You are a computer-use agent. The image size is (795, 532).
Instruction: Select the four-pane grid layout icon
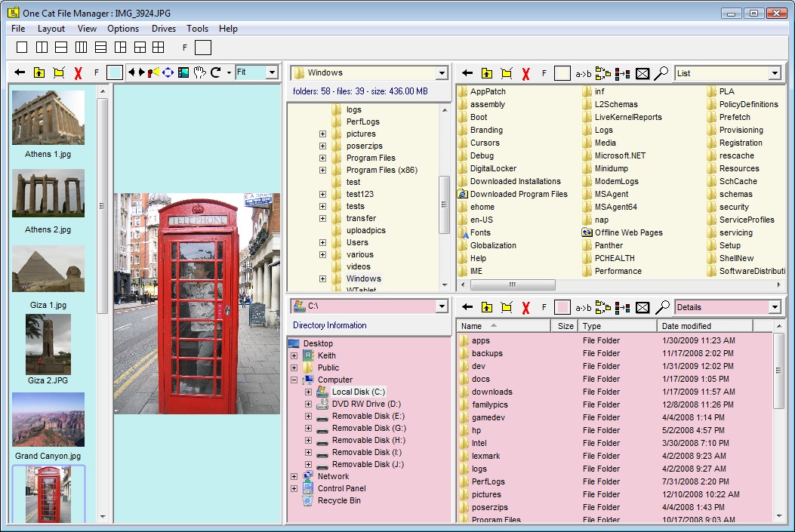159,48
